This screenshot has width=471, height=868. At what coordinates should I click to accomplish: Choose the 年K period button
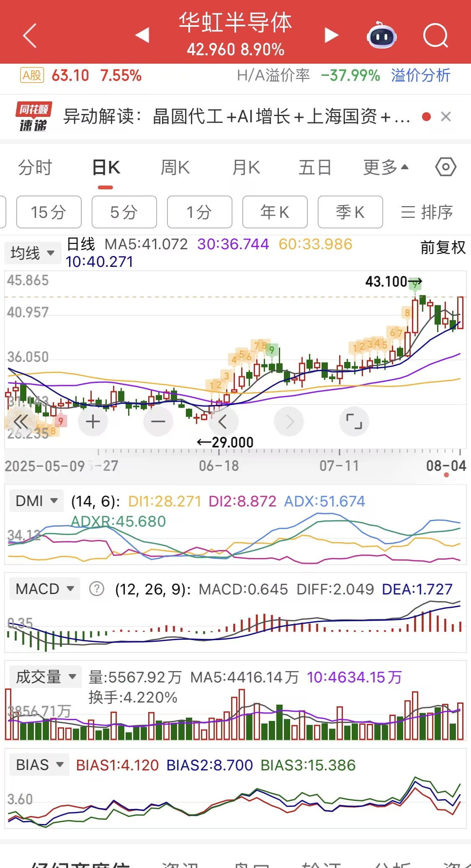(275, 212)
